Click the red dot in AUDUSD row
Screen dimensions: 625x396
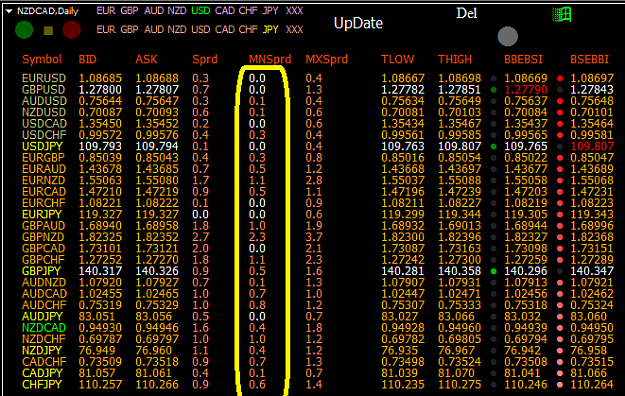tap(560, 101)
